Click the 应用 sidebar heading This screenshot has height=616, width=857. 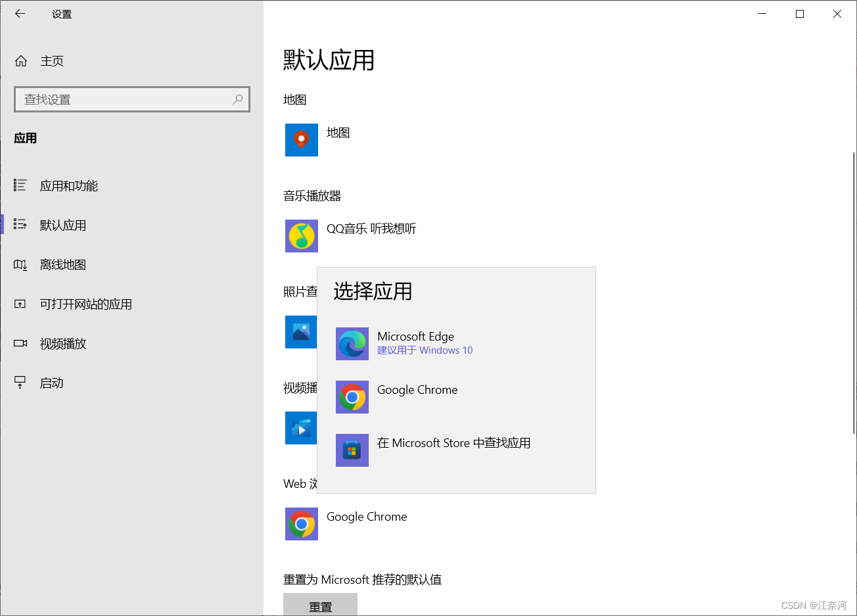pyautogui.click(x=26, y=138)
